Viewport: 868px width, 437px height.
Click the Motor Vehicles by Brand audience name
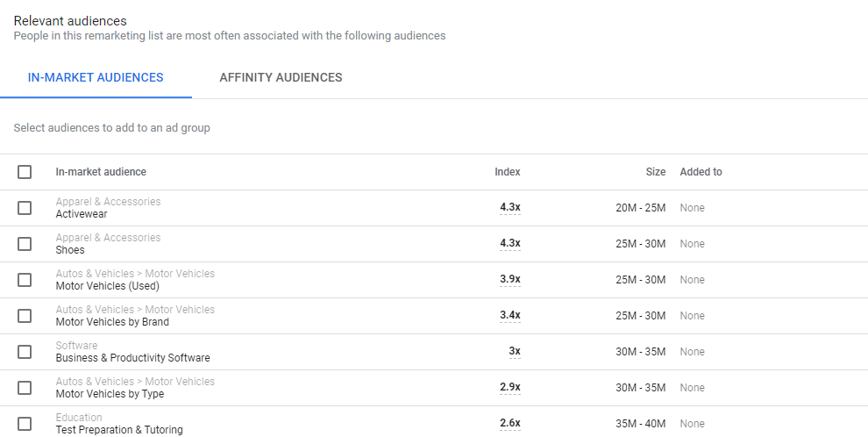tap(112, 322)
